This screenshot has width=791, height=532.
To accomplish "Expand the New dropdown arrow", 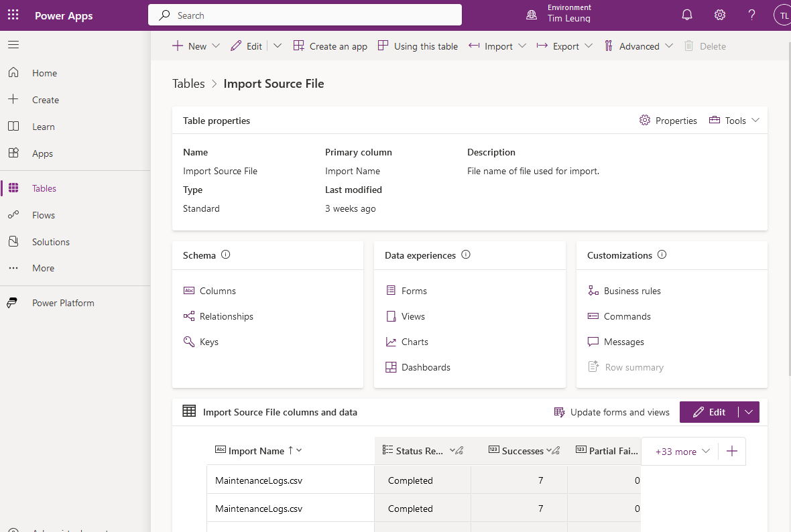I will [x=216, y=46].
